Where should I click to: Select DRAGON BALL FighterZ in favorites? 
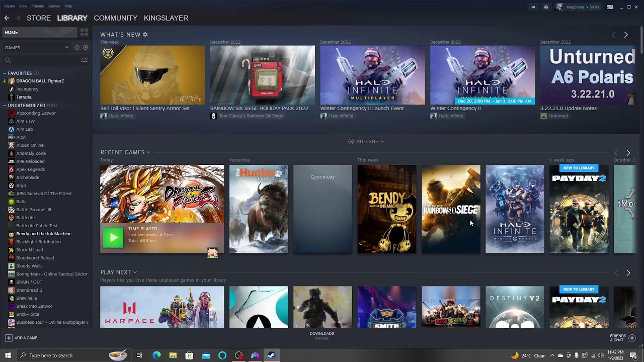40,81
